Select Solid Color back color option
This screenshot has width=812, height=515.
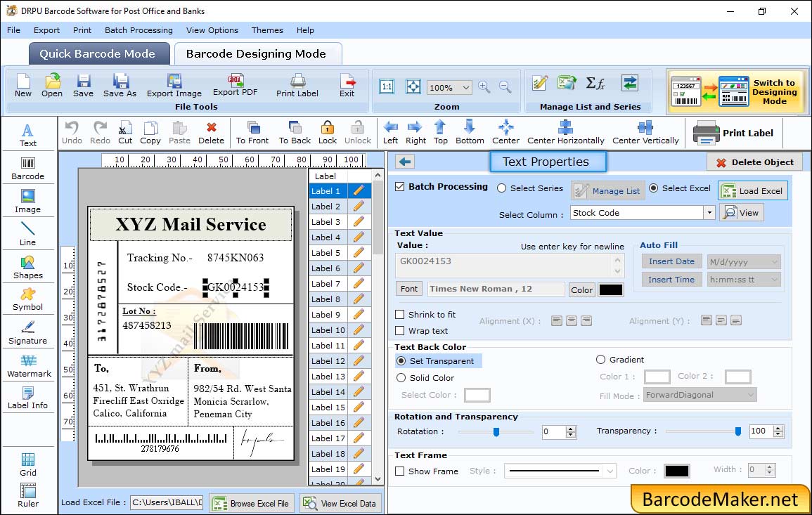click(401, 378)
